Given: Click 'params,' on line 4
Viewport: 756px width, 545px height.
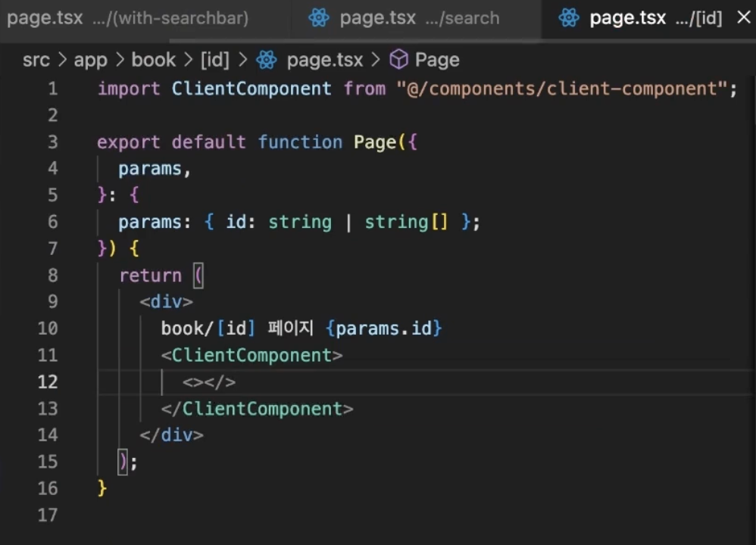Looking at the screenshot, I should point(155,169).
